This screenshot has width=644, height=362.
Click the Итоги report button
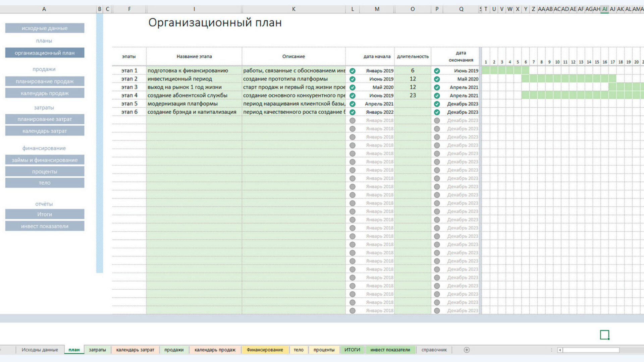pyautogui.click(x=45, y=215)
